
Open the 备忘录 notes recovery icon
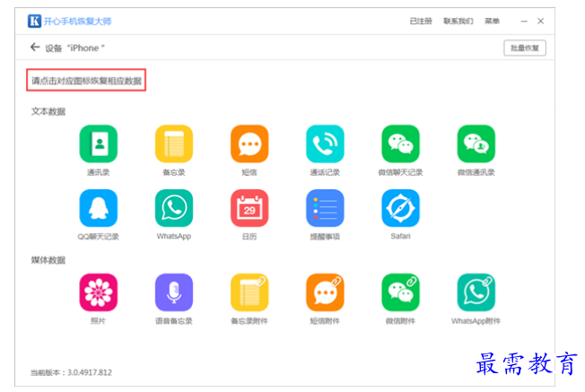pos(174,144)
